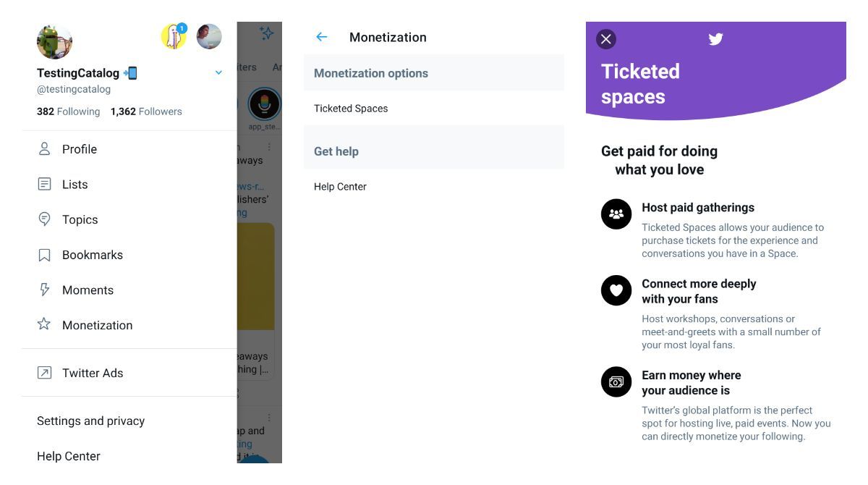Open Lists from the navigation menu icon
Image resolution: width=868 pixels, height=485 pixels.
pos(45,184)
